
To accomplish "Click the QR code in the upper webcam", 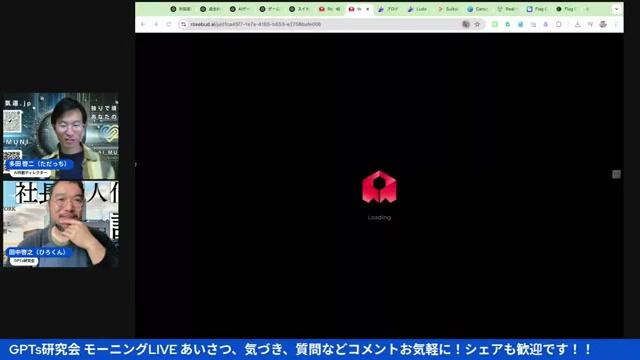I will coord(12,121).
